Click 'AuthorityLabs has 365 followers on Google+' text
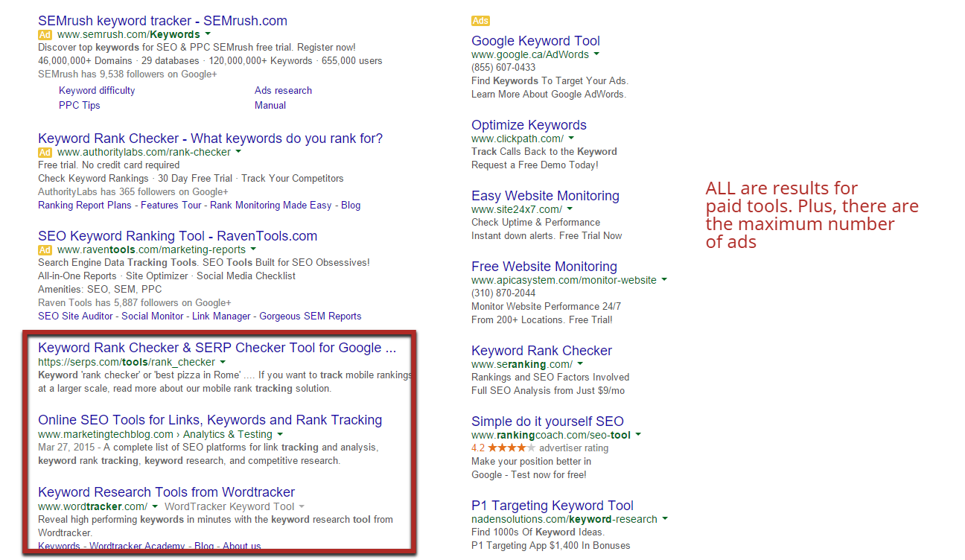 [x=133, y=191]
